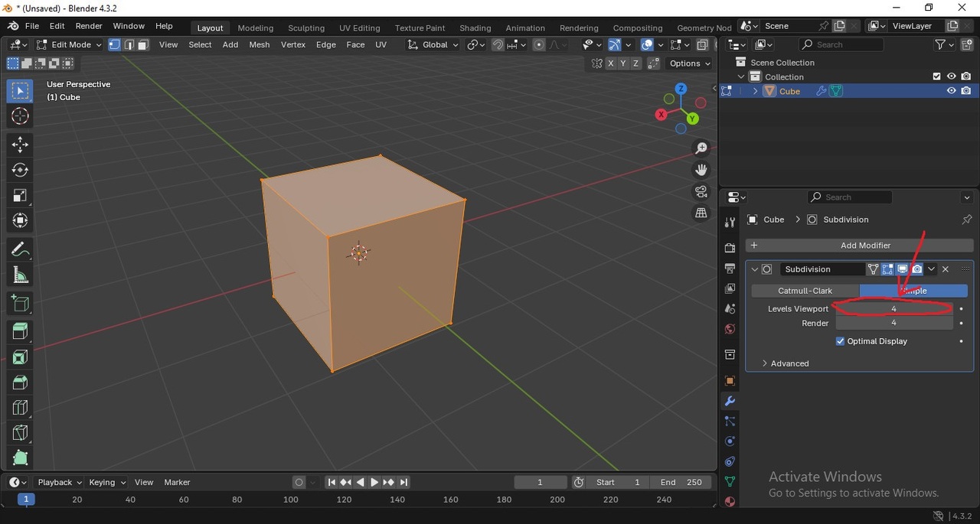980x524 pixels.
Task: Toggle Subdivision modifier render camera icon
Action: click(917, 269)
